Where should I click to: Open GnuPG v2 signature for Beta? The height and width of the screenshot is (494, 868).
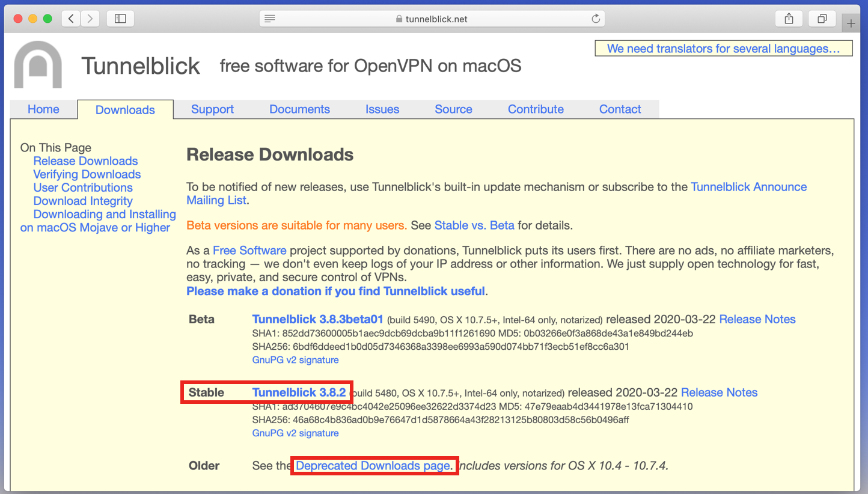point(295,360)
